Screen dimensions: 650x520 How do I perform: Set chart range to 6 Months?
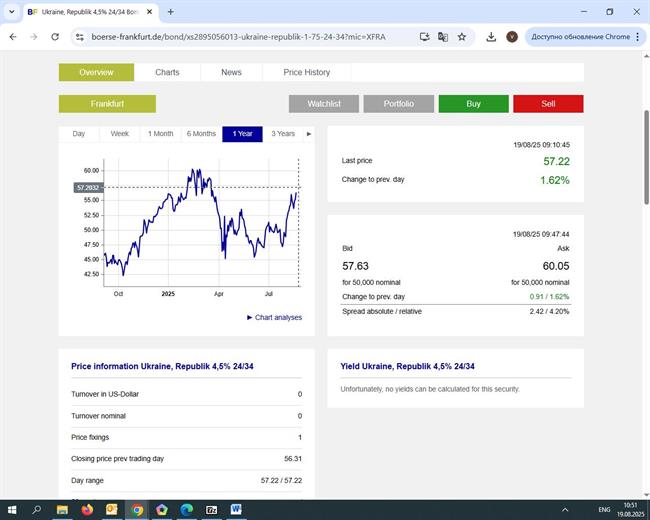201,134
